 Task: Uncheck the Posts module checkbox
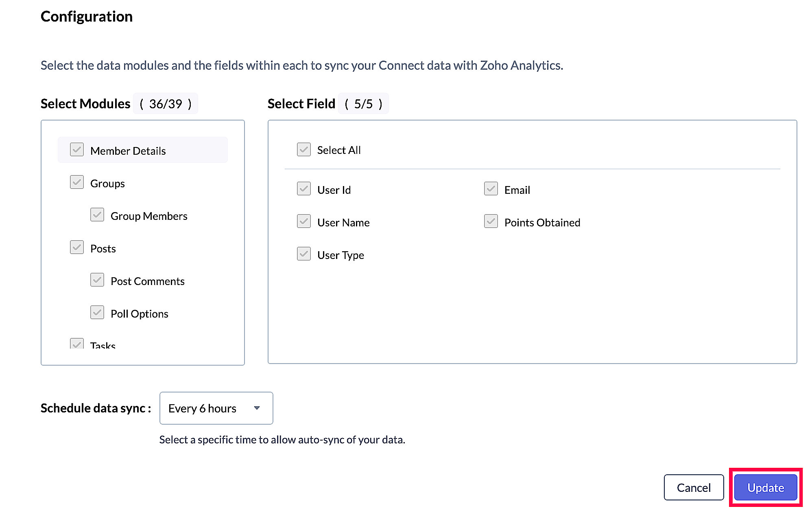point(77,248)
